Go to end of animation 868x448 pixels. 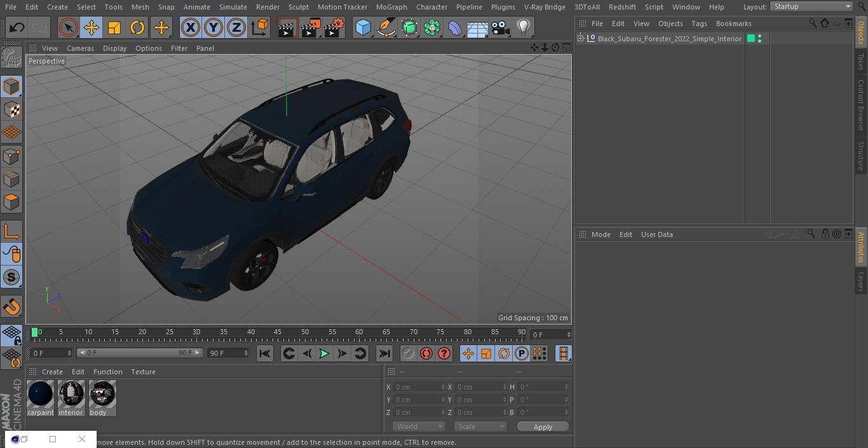(384, 354)
